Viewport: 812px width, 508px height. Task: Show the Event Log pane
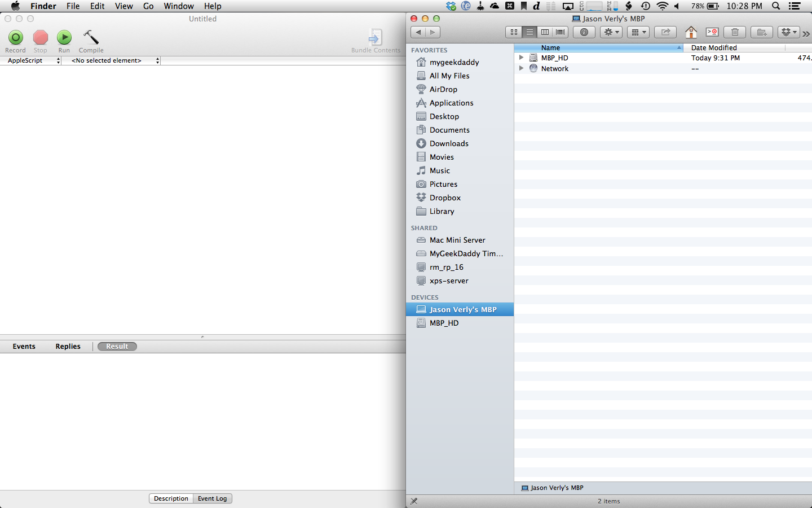(213, 498)
